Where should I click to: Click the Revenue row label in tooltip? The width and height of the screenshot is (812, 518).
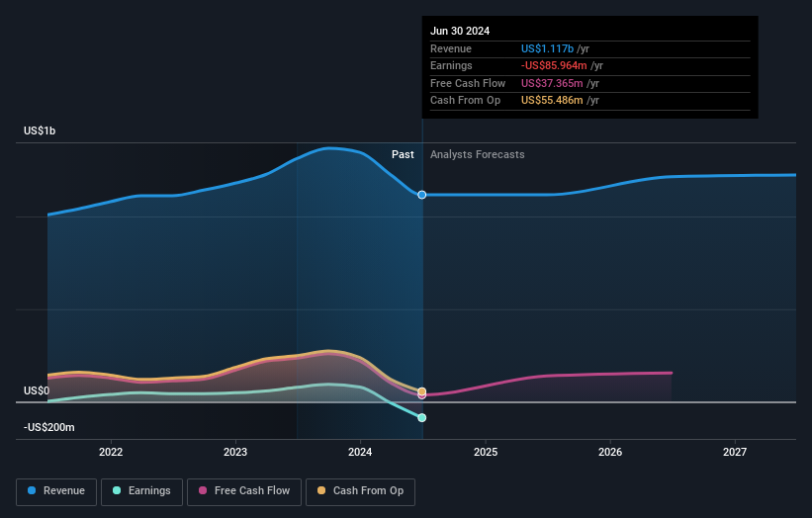pos(451,48)
